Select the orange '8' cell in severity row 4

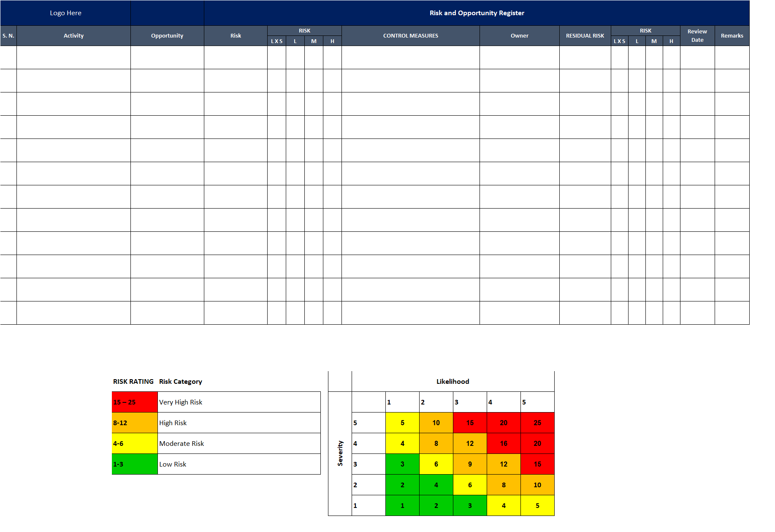436,443
